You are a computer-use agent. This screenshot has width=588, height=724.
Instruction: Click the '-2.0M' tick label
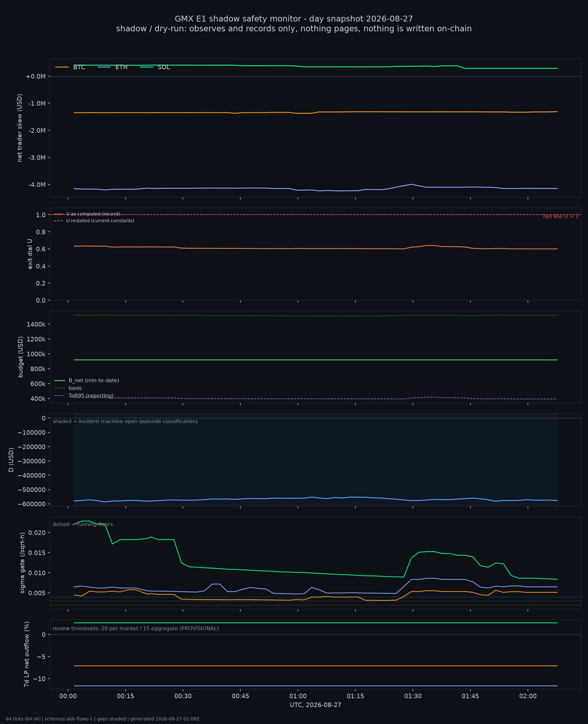37,131
